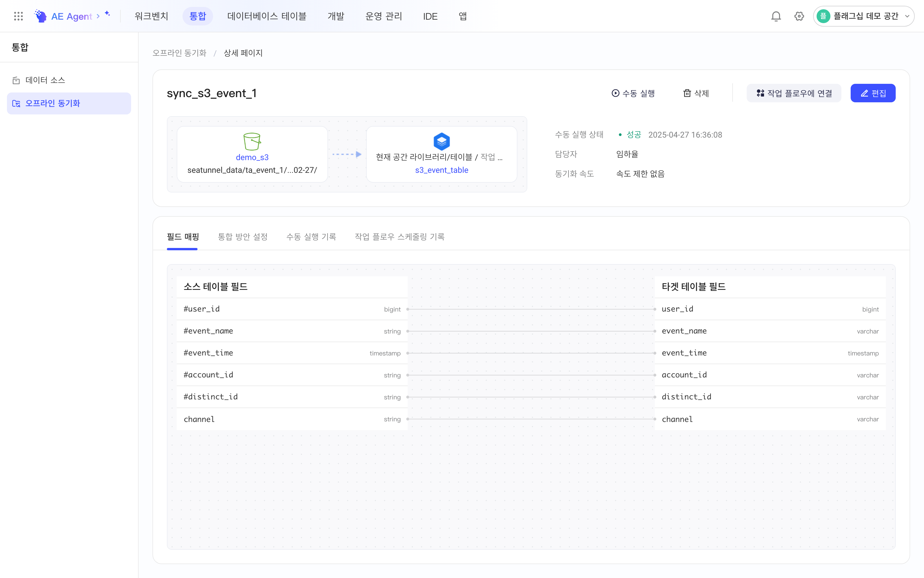Switch to the 통합 방안 설정 tab
The height and width of the screenshot is (578, 924).
(243, 237)
